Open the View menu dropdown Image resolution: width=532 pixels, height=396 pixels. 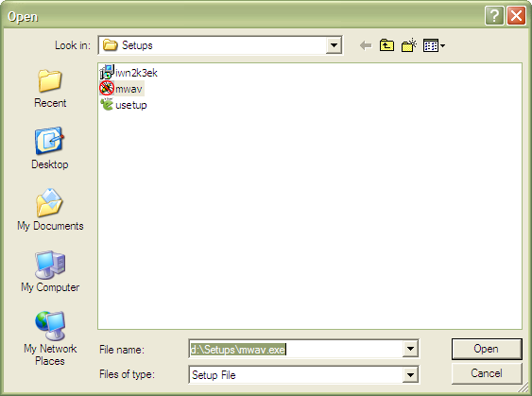click(434, 45)
